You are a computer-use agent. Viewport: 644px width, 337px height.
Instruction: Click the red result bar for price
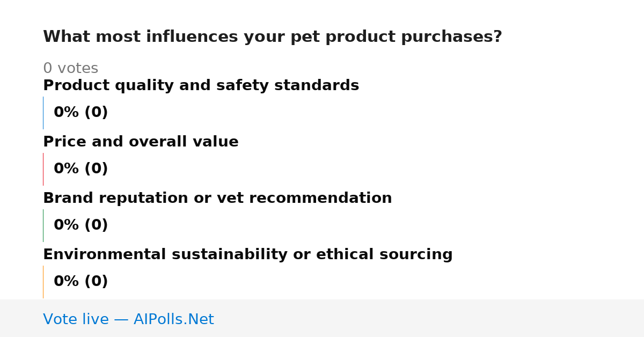[x=43, y=169]
